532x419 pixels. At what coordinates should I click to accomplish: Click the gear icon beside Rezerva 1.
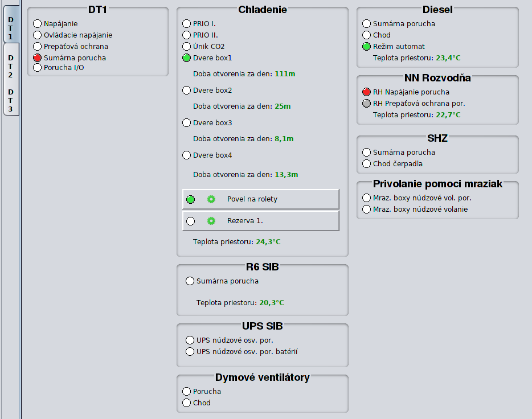(x=211, y=221)
